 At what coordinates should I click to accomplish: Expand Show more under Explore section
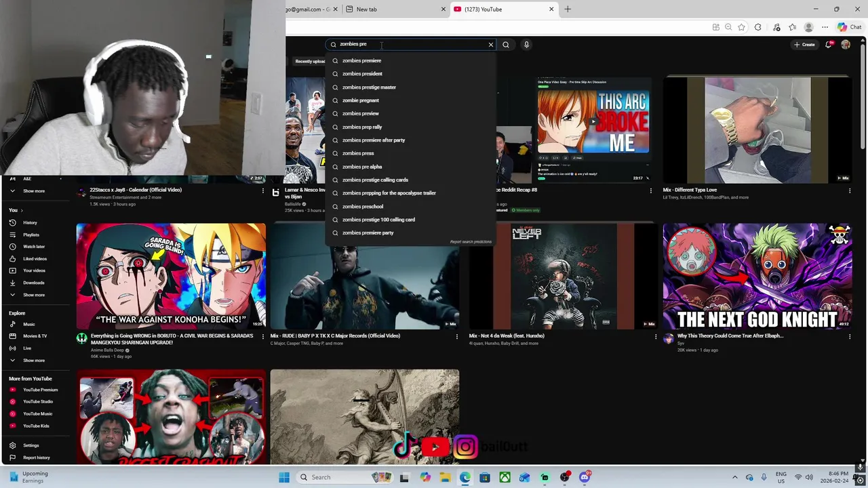[x=33, y=361]
